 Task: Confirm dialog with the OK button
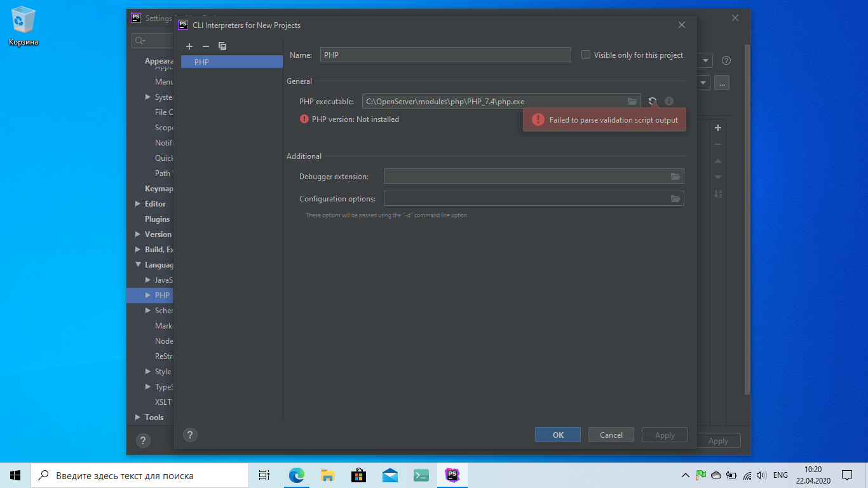[557, 435]
